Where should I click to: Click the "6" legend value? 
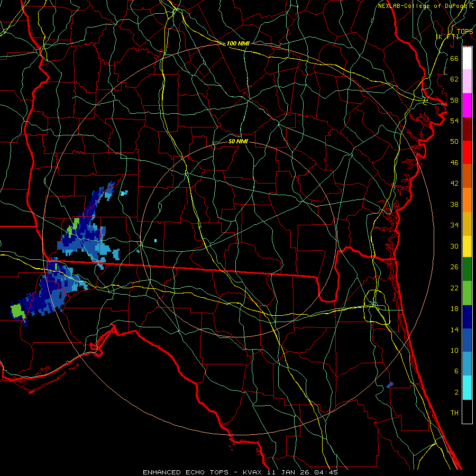coord(456,371)
